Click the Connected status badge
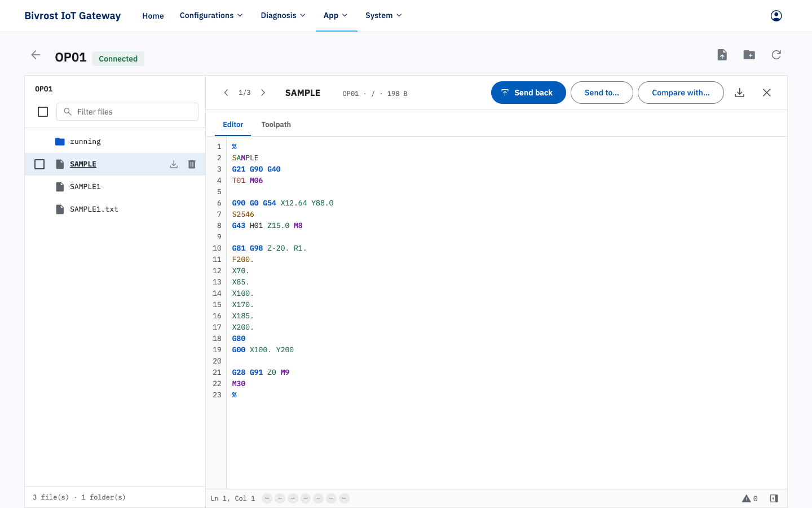This screenshot has width=812, height=508. [118, 59]
